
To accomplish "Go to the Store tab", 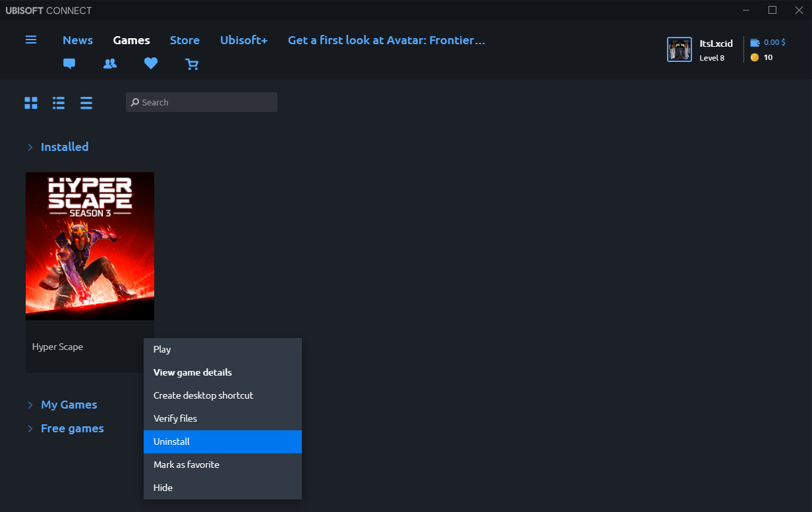I will tap(185, 40).
